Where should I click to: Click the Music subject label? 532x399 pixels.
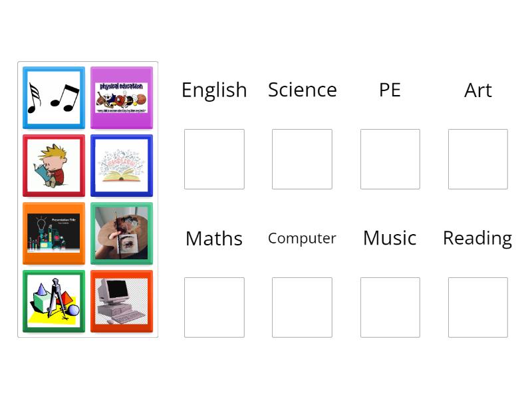pyautogui.click(x=390, y=238)
